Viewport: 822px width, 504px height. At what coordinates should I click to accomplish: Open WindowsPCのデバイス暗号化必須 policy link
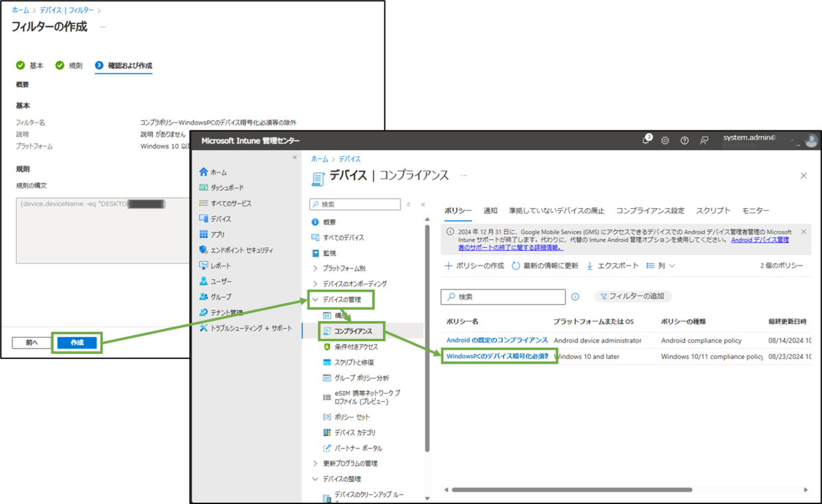497,356
